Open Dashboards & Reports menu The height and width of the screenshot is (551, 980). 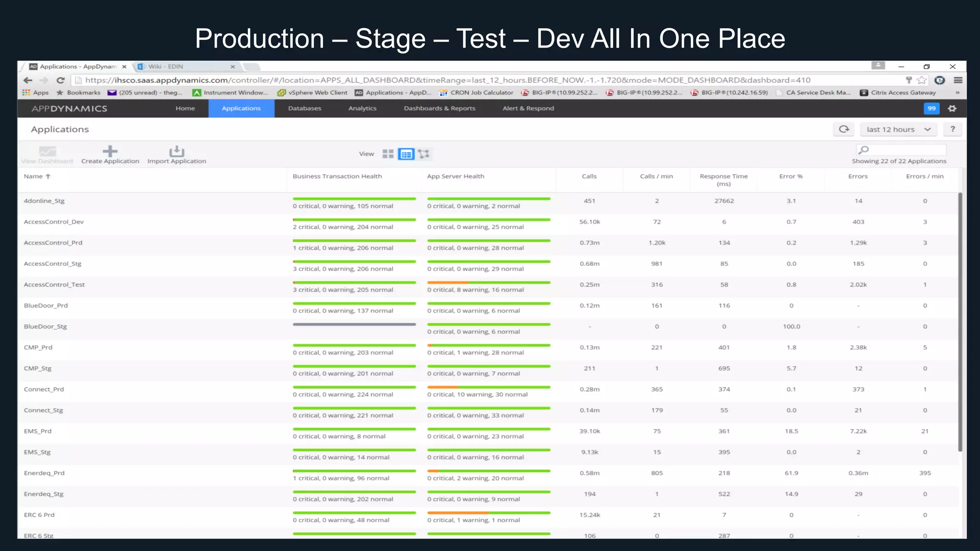click(440, 109)
